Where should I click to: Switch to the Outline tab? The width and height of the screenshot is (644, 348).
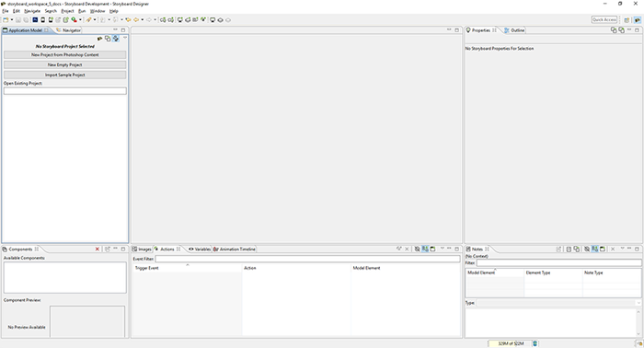coord(514,30)
